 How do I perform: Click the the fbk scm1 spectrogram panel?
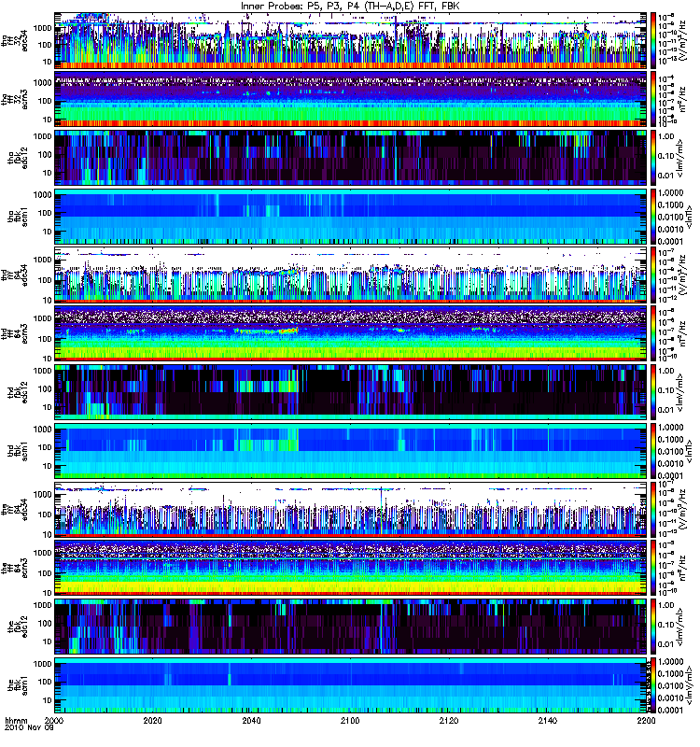[351, 684]
